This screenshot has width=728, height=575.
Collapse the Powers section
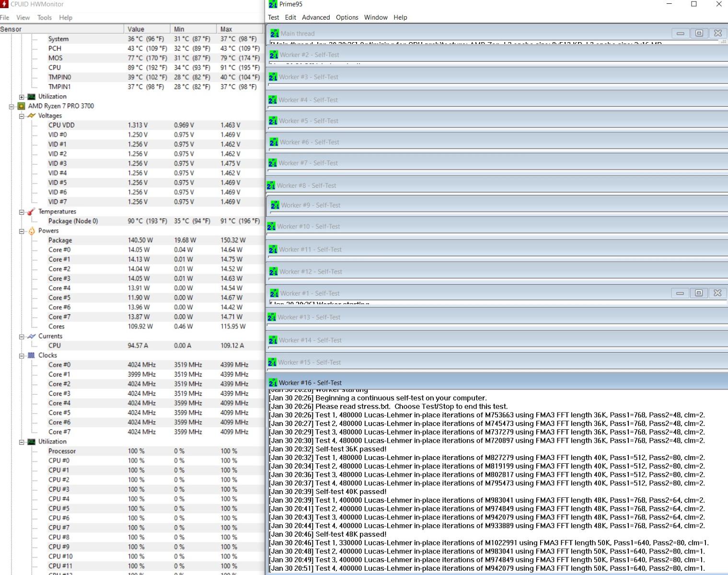click(x=22, y=231)
